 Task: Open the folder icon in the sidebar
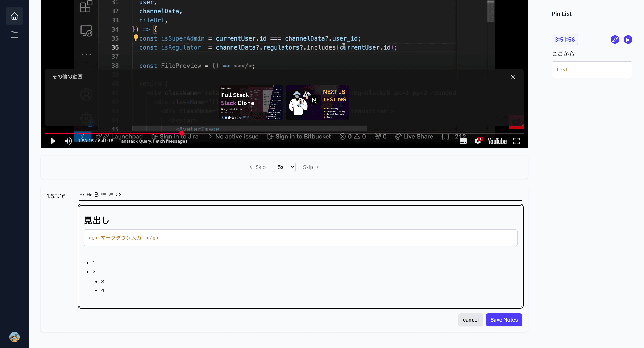tap(14, 35)
